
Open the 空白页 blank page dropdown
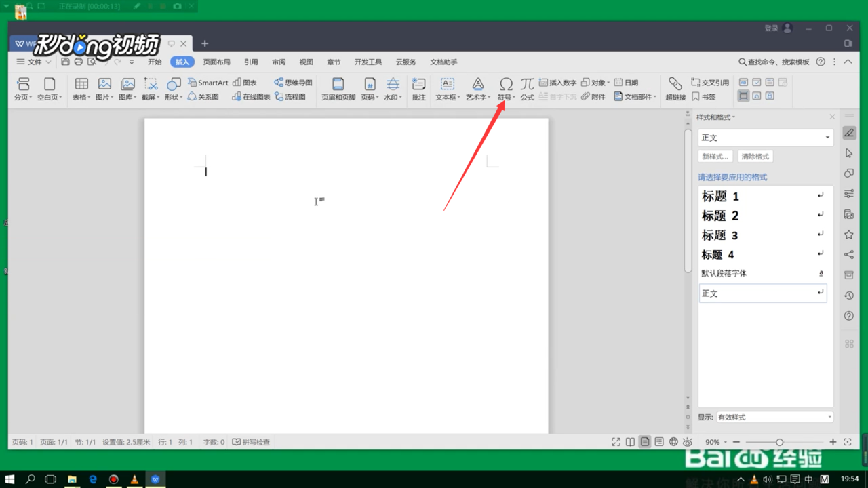pyautogui.click(x=50, y=89)
